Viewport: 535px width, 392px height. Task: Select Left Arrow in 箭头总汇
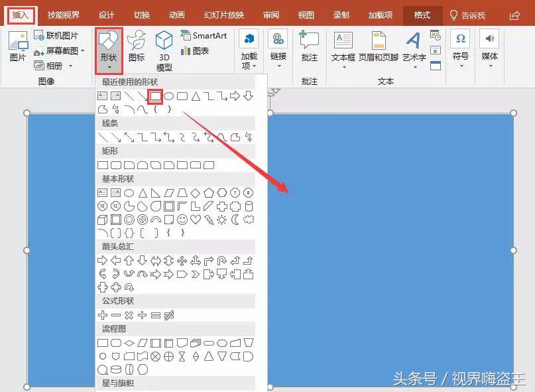[115, 261]
